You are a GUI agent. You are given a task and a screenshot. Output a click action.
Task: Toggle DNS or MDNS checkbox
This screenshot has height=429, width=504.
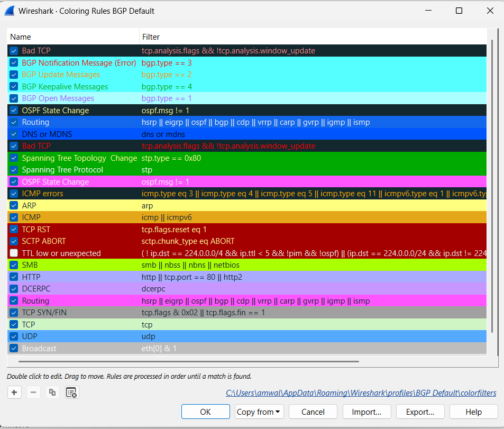[14, 134]
